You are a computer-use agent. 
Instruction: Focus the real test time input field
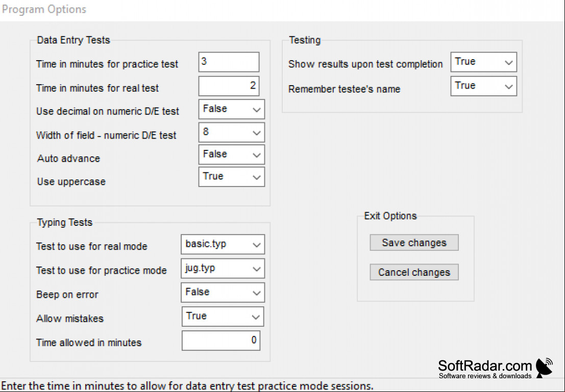[229, 86]
